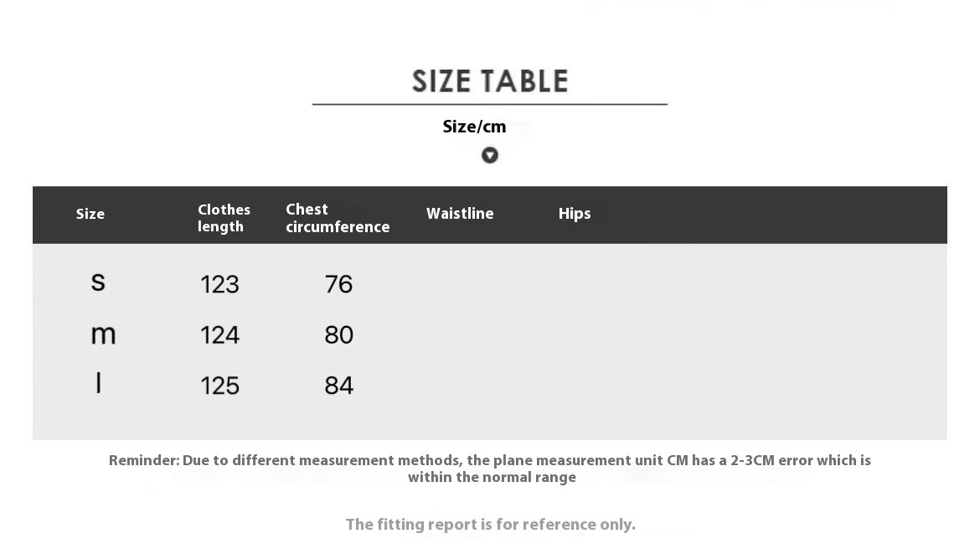The height and width of the screenshot is (544, 980).
Task: Click chest circumference value 76
Action: click(338, 284)
